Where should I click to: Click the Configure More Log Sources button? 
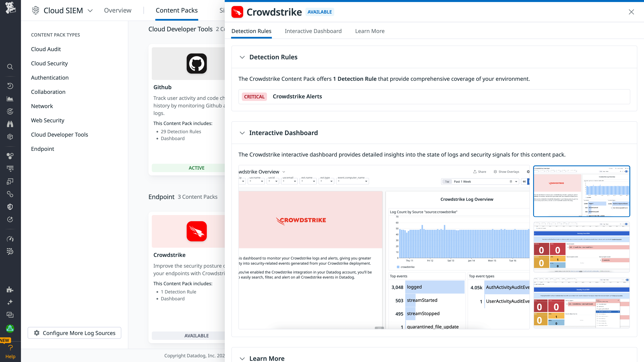[x=74, y=333]
